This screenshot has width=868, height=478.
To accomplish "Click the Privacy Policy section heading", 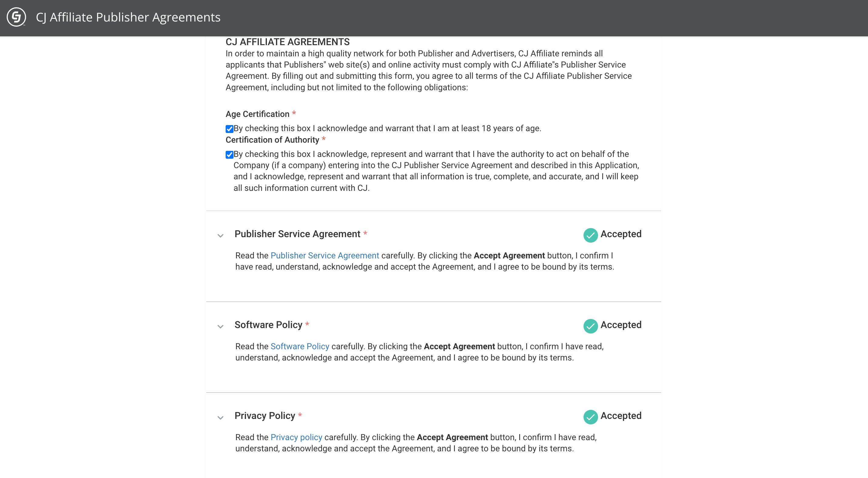I will point(264,416).
